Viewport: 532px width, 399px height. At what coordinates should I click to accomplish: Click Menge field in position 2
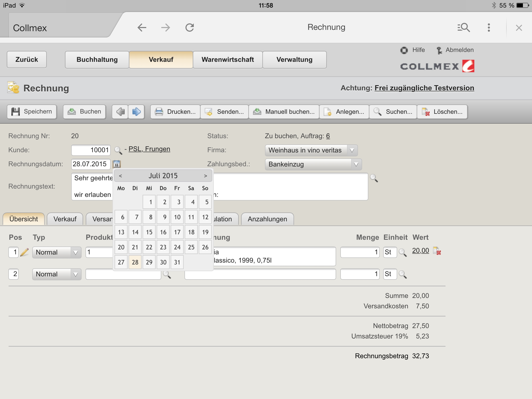point(360,274)
